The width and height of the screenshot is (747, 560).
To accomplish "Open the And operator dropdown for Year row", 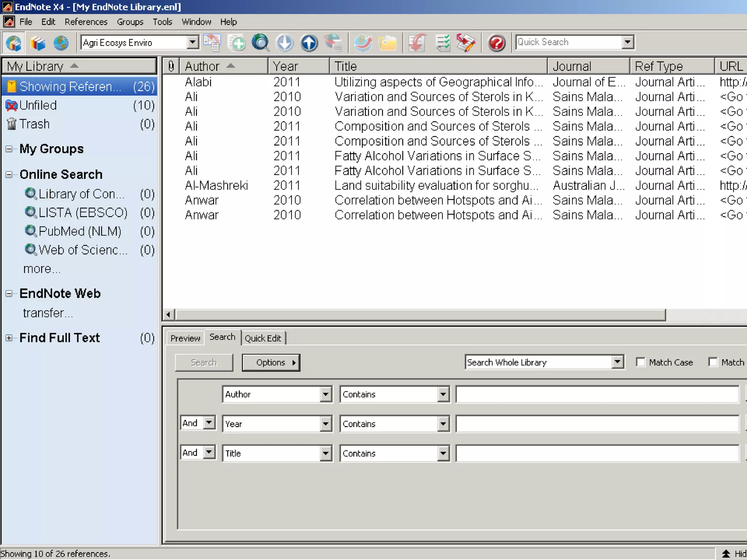I will tap(209, 423).
